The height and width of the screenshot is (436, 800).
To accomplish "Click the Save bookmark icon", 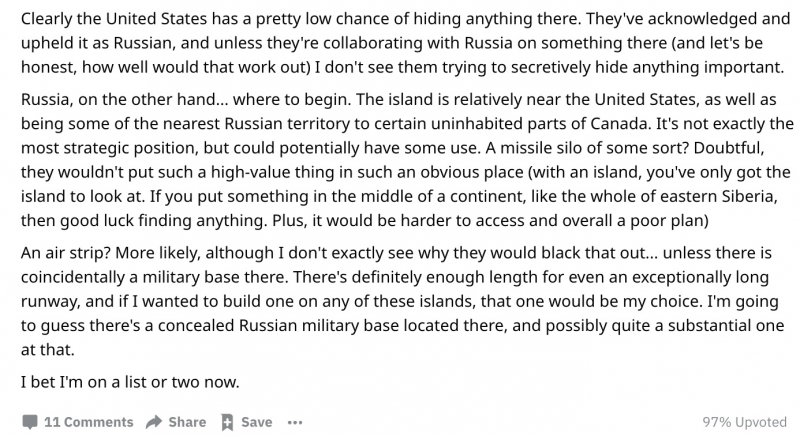I will coord(227,422).
